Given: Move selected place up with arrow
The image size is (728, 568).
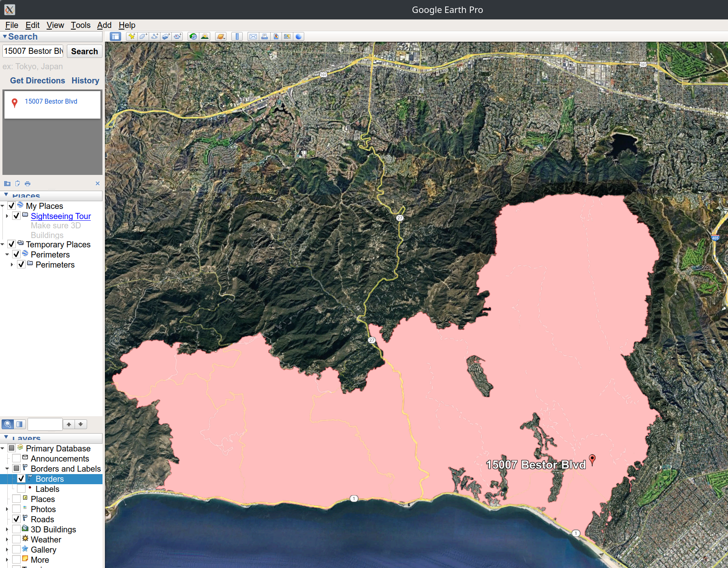Looking at the screenshot, I should [69, 424].
